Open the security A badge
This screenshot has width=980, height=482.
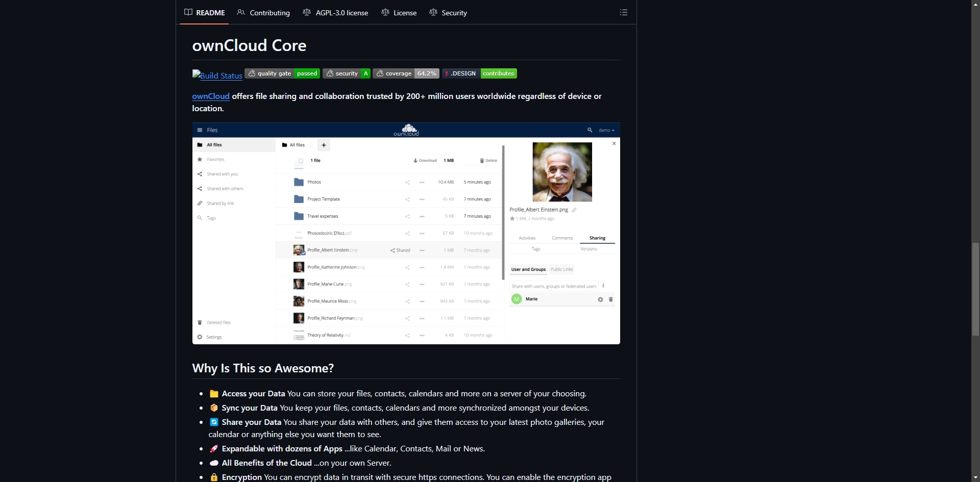(347, 73)
